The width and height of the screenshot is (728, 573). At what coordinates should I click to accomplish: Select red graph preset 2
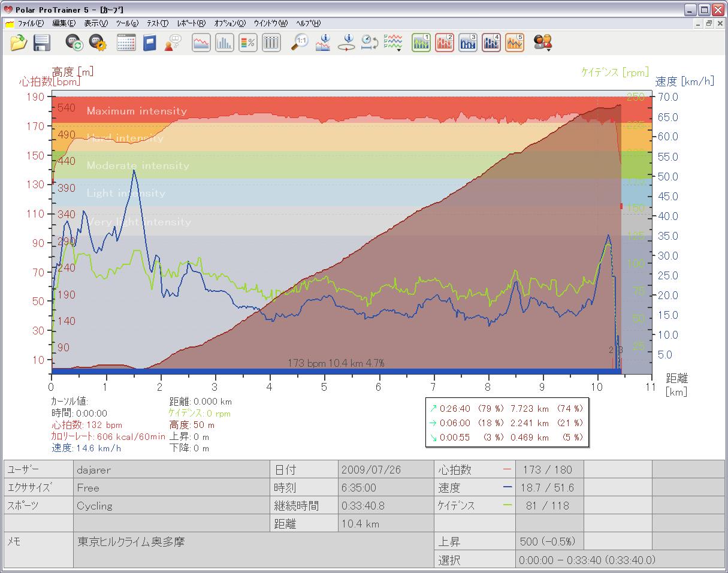(445, 43)
